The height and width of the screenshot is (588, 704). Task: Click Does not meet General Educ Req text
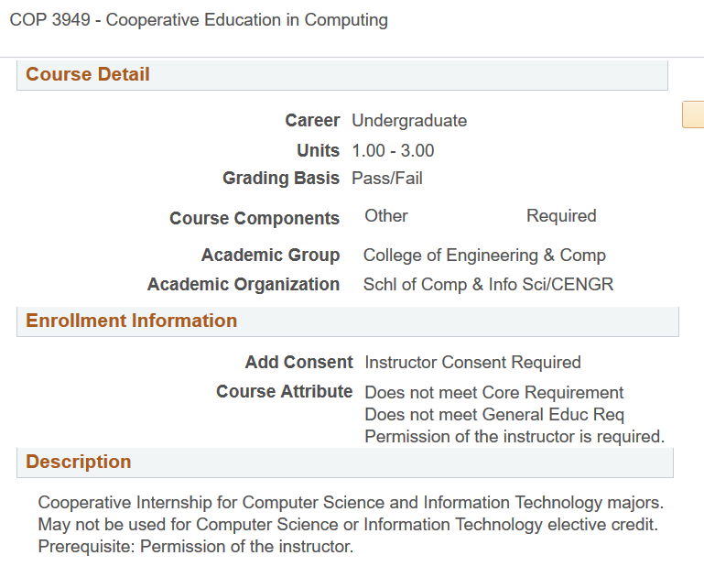(494, 415)
